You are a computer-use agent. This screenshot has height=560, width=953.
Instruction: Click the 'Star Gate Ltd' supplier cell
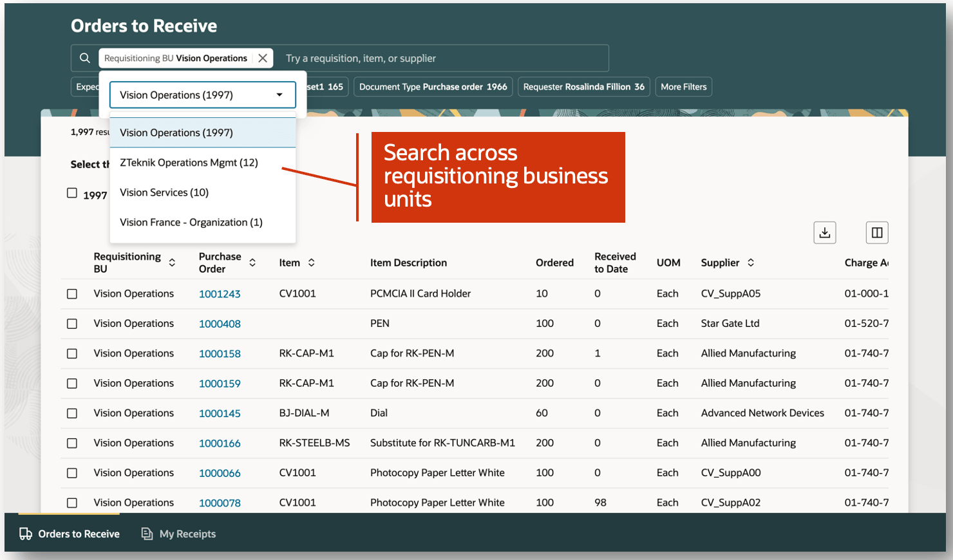click(730, 323)
